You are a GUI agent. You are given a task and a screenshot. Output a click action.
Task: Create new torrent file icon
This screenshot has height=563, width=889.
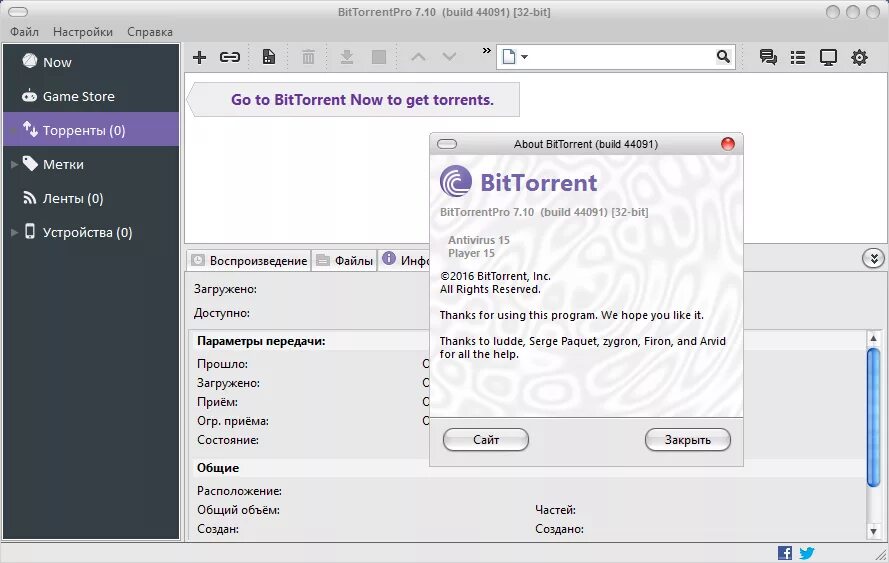pyautogui.click(x=269, y=57)
